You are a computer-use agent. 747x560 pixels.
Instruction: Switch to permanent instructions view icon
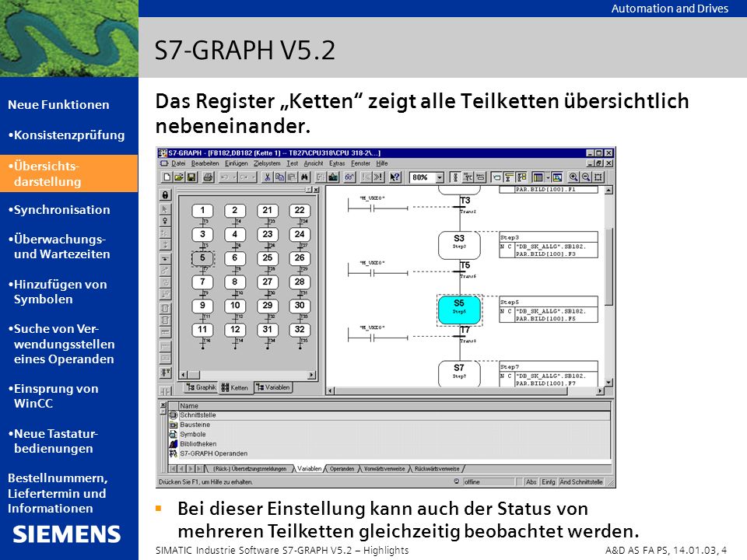tap(480, 177)
